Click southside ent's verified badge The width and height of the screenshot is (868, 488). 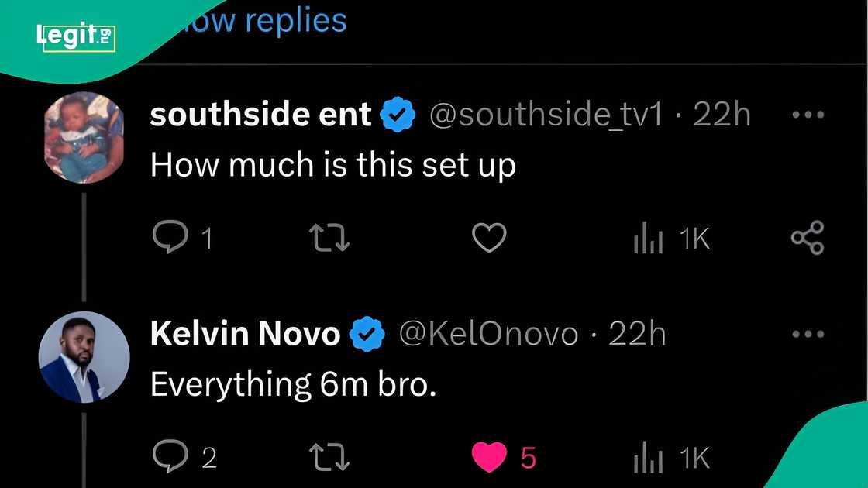point(399,115)
